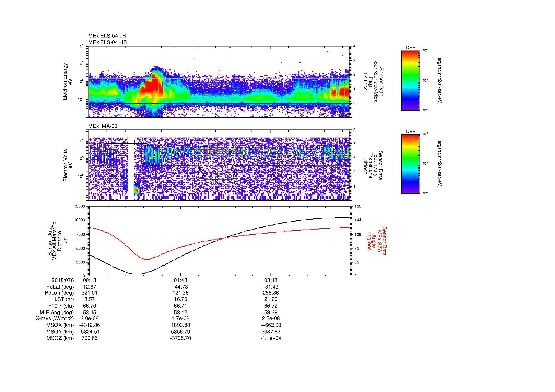Click time tick label '01:43'

[180, 280]
